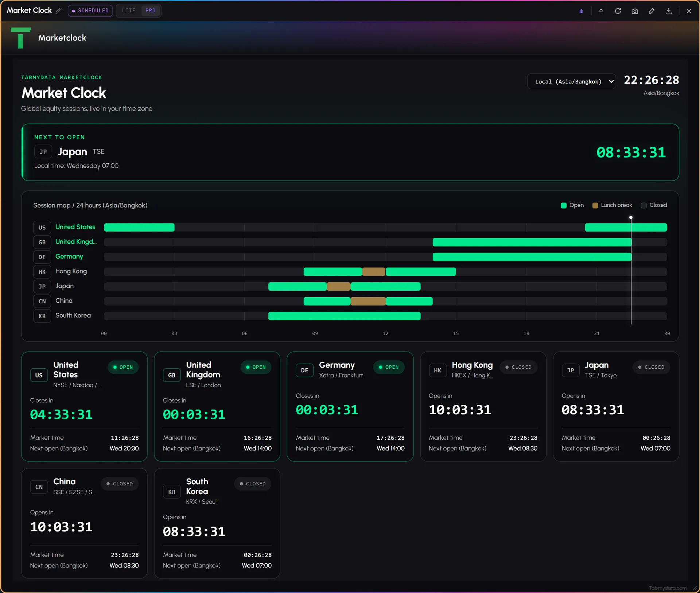Click the CN badge in session map
Screen dimensions: 700x593
(x=42, y=301)
